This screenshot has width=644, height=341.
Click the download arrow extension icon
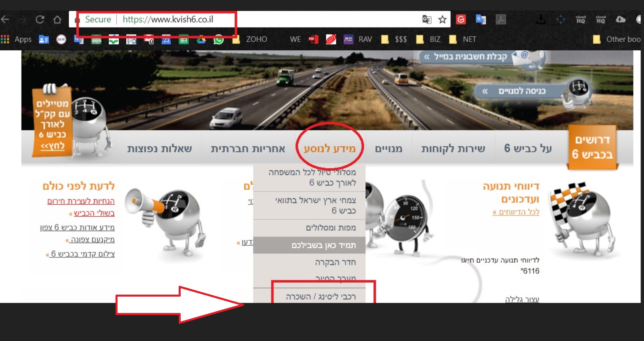(x=540, y=19)
